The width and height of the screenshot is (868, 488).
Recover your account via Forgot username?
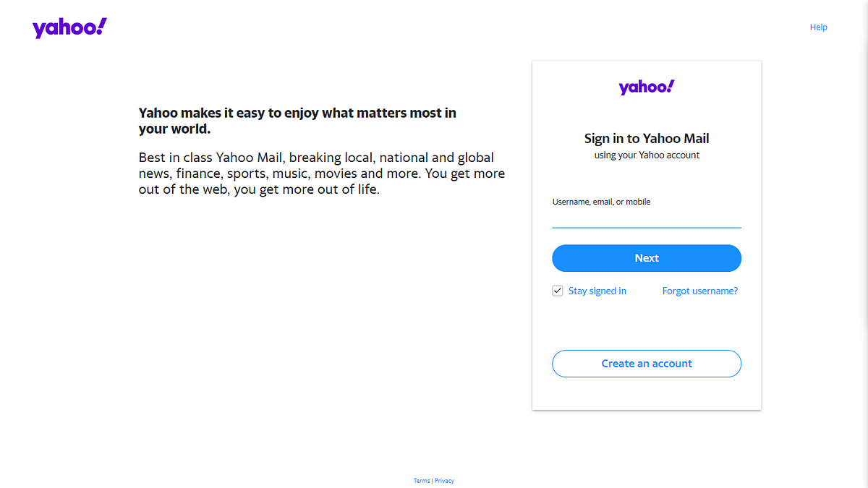[x=699, y=290]
